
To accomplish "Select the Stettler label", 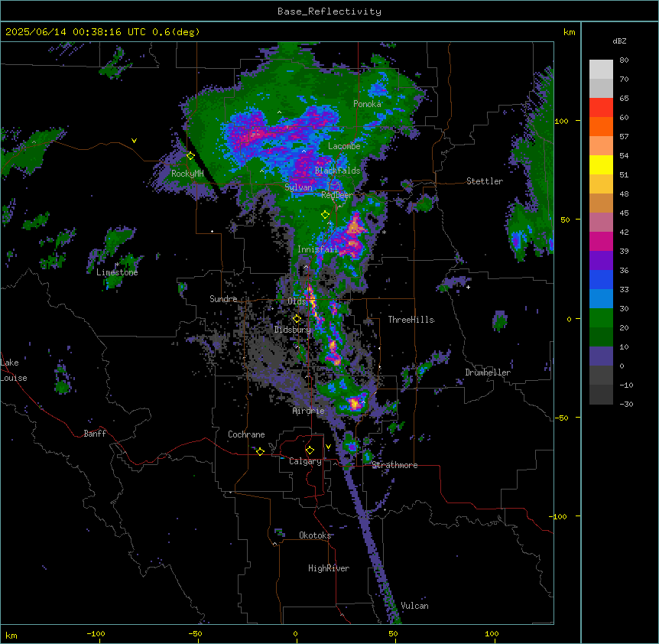I will pyautogui.click(x=485, y=181).
